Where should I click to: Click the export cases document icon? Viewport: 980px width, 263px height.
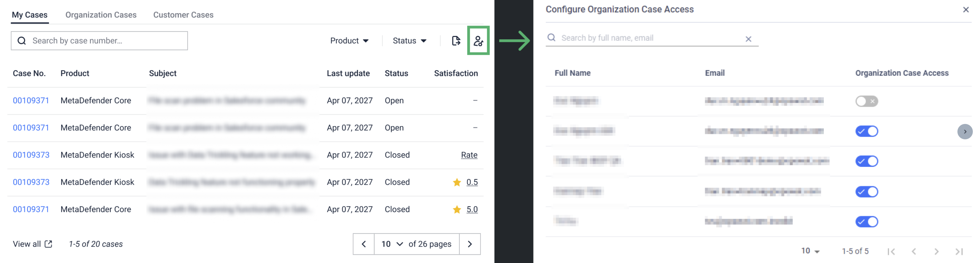coord(456,41)
